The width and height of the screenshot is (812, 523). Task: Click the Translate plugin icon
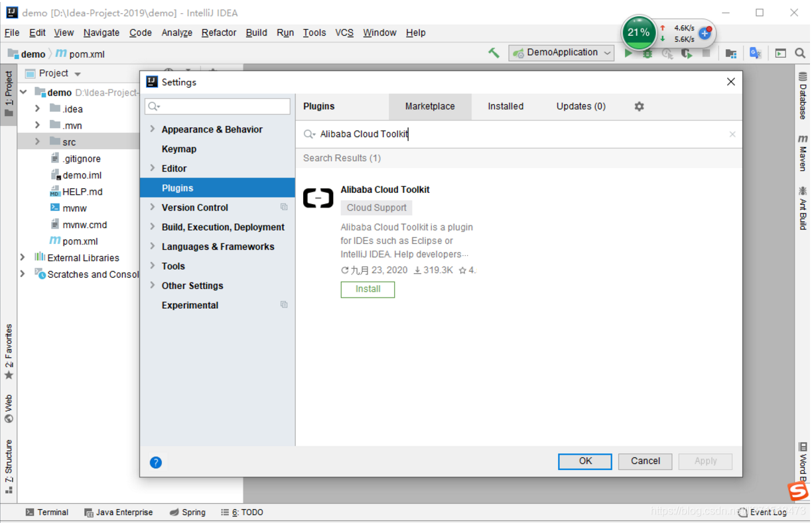[x=755, y=53]
